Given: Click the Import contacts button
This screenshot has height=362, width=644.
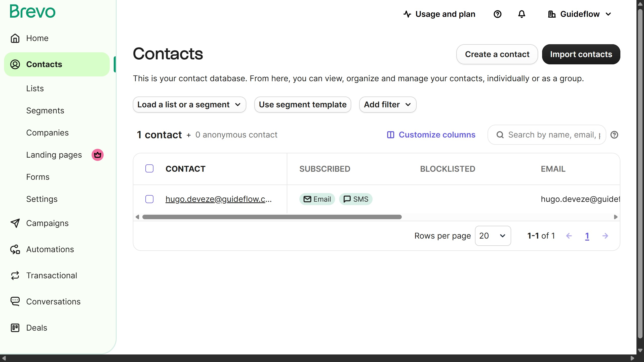Looking at the screenshot, I should pyautogui.click(x=581, y=54).
